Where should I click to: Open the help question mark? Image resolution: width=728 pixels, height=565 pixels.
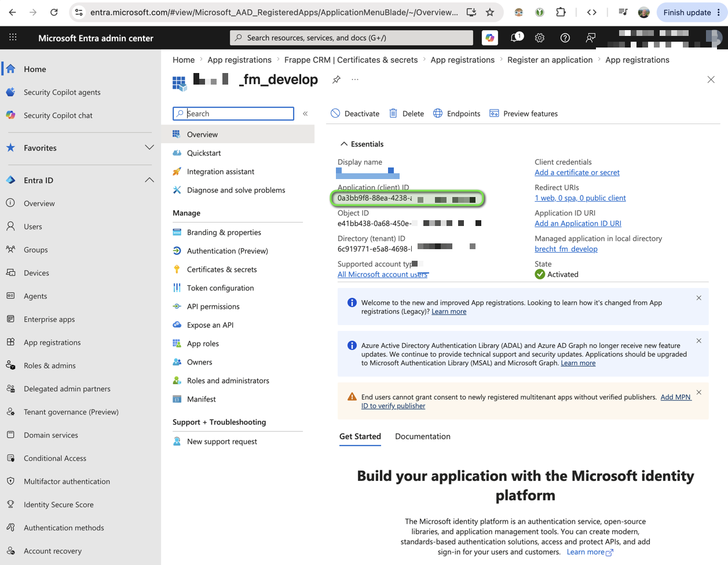pos(565,38)
